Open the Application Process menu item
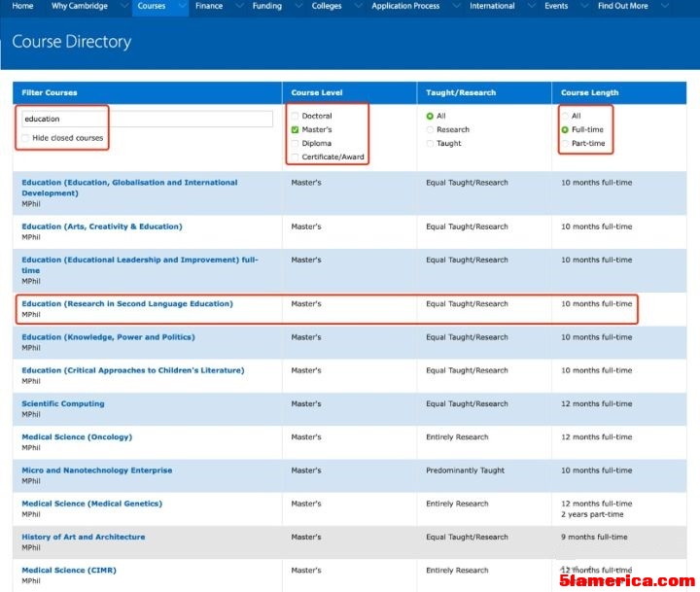This screenshot has width=700, height=592. (405, 6)
